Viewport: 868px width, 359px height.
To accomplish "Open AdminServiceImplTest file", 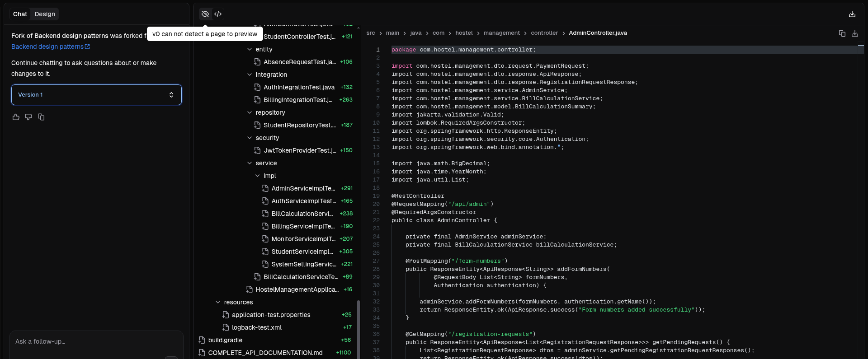I will pyautogui.click(x=303, y=188).
